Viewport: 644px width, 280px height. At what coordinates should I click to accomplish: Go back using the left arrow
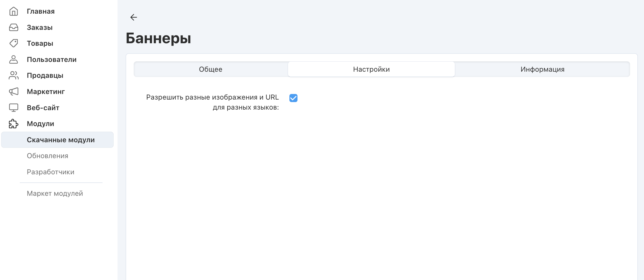pos(134,17)
